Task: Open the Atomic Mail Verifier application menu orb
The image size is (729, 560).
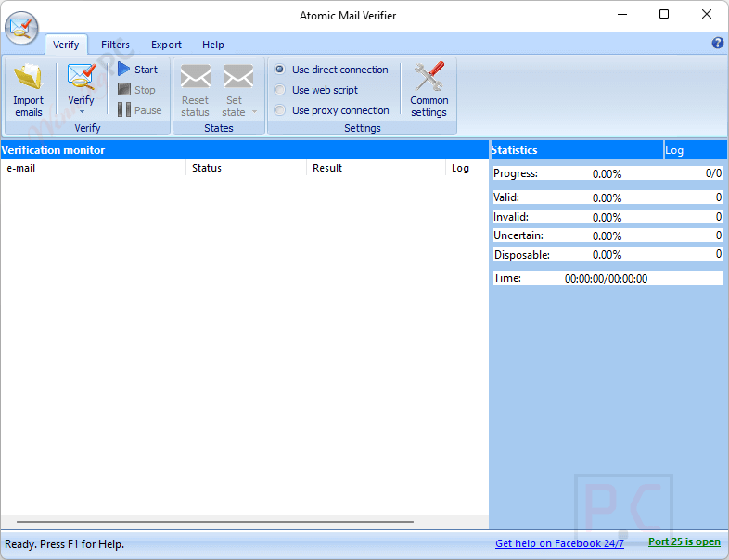Action: pos(21,28)
